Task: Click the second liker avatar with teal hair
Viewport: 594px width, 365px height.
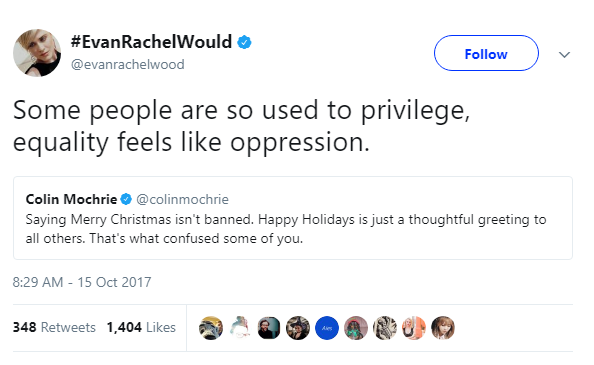Action: [x=240, y=328]
